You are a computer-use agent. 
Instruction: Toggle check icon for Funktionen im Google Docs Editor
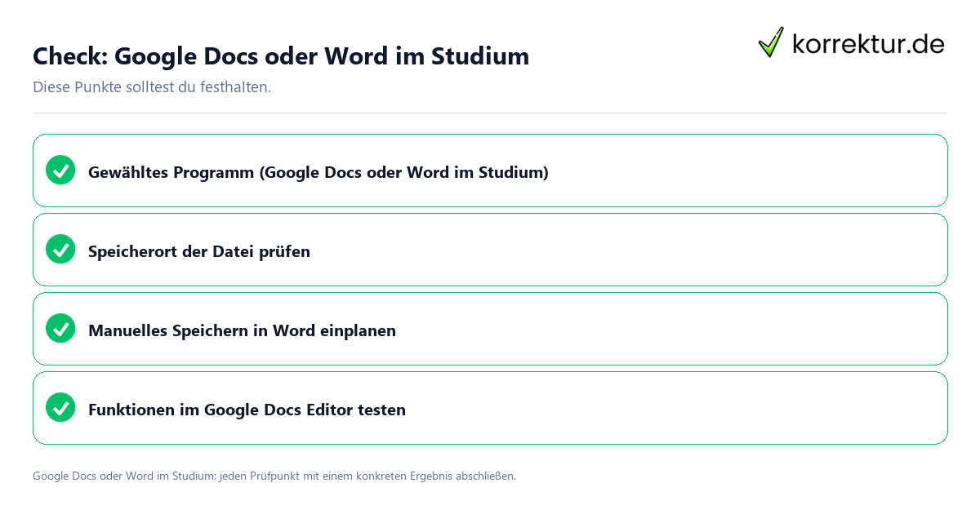click(60, 407)
